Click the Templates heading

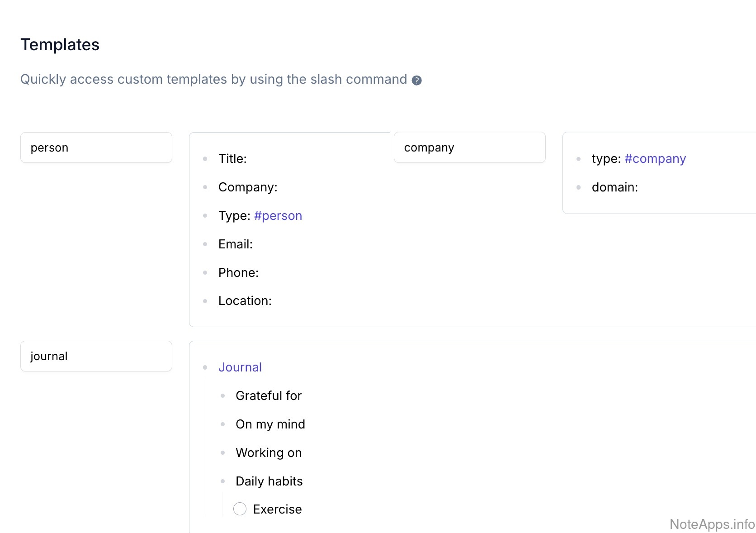(60, 45)
